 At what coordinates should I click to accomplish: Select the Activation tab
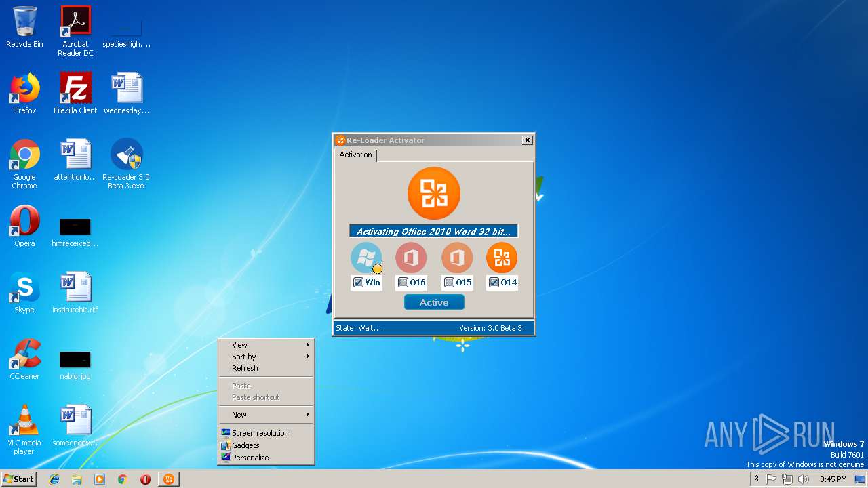tap(355, 155)
